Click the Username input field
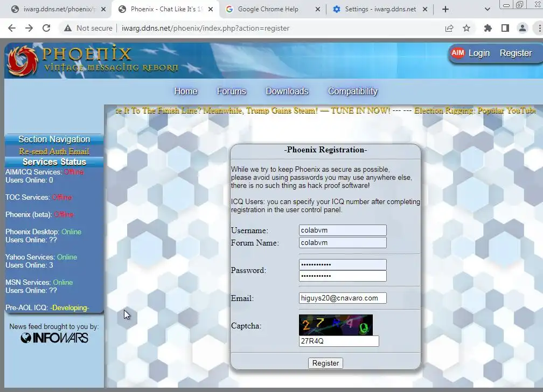 coord(343,230)
